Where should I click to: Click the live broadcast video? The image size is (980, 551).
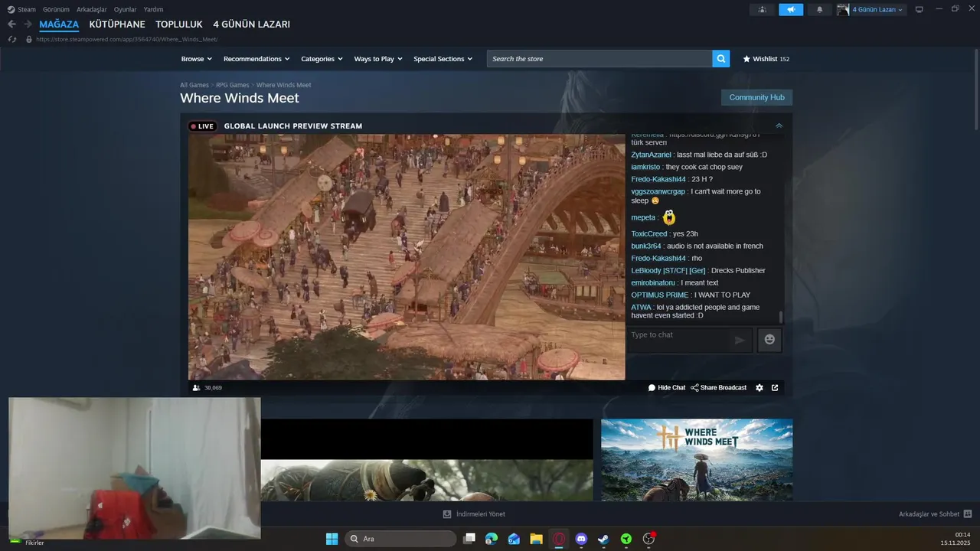pyautogui.click(x=407, y=257)
